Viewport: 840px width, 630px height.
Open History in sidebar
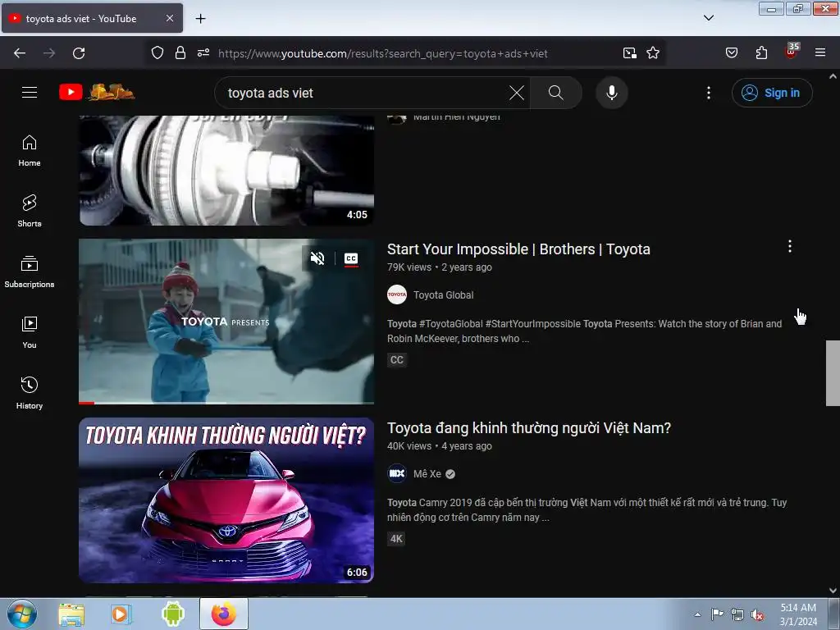(30, 393)
